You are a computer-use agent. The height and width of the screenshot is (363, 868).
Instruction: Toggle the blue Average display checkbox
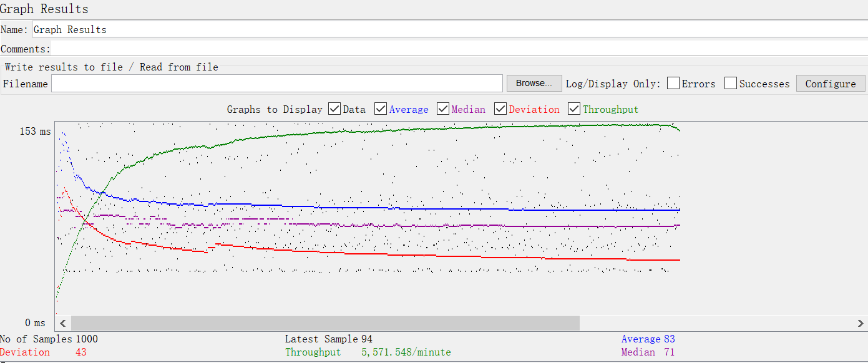point(381,109)
